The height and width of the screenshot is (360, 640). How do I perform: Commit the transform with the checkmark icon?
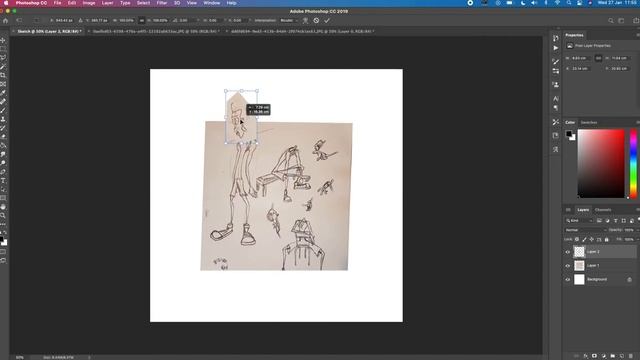pyautogui.click(x=327, y=20)
